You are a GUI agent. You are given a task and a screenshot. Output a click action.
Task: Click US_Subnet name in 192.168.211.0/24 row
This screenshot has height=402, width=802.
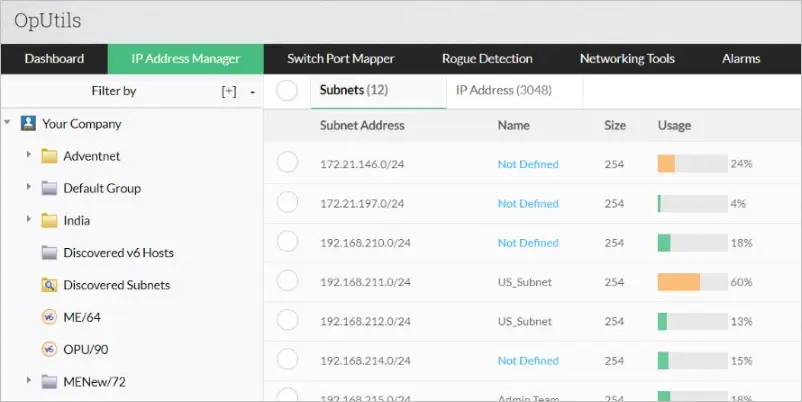point(525,282)
